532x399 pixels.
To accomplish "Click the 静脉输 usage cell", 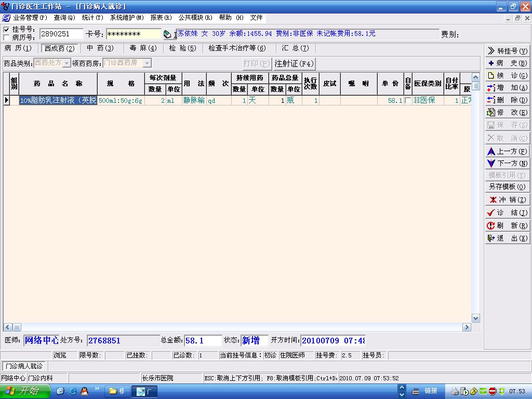I will (194, 100).
